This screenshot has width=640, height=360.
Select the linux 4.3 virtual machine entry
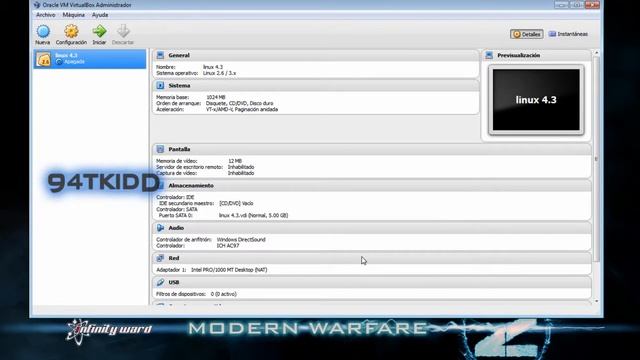(x=90, y=59)
